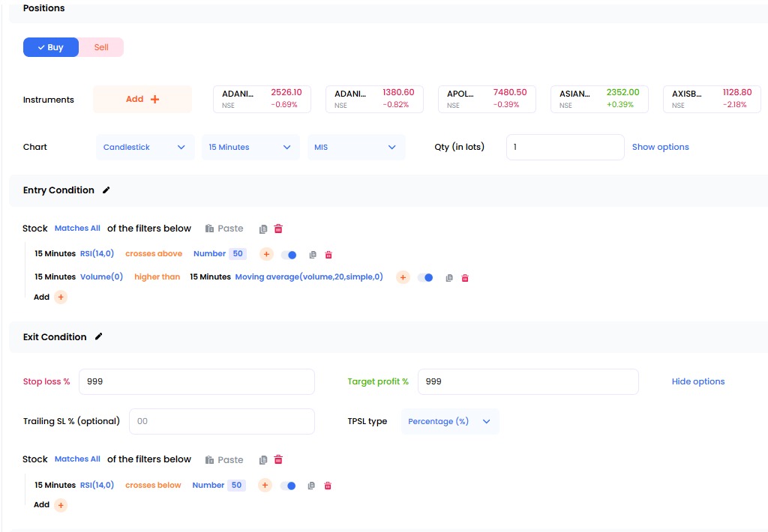This screenshot has height=532, width=768.
Task: Click plus next to entry RSI Number 50
Action: pos(266,254)
